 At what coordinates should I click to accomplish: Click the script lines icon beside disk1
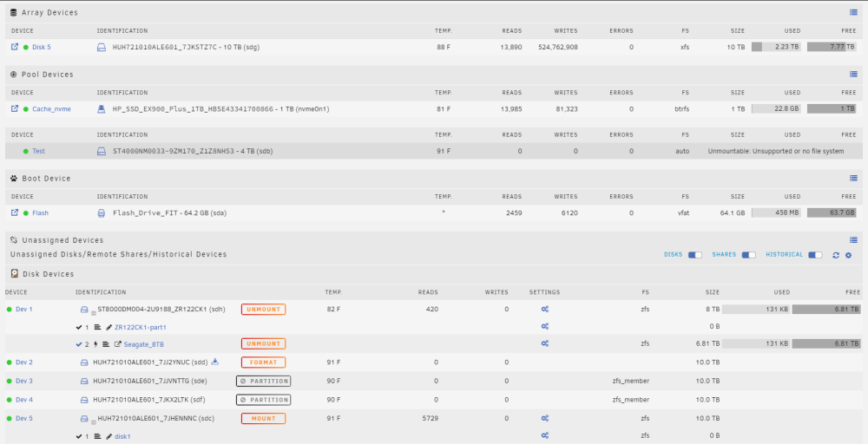tap(97, 436)
